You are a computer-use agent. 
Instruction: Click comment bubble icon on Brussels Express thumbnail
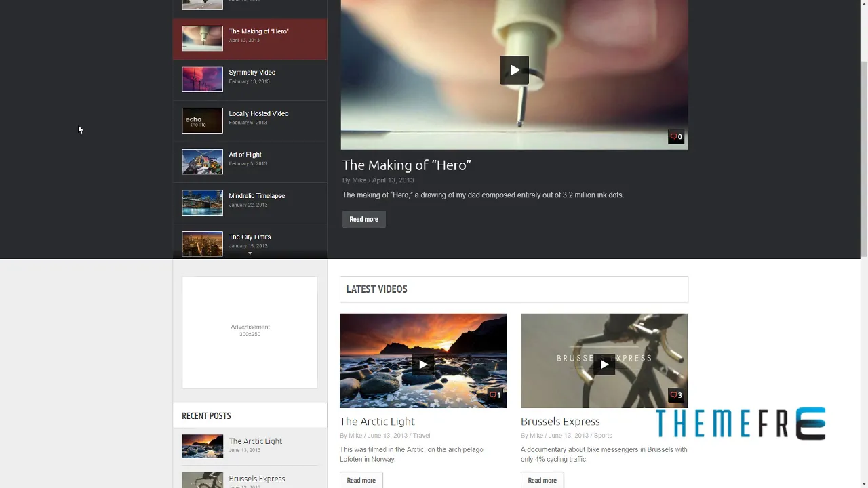(676, 395)
